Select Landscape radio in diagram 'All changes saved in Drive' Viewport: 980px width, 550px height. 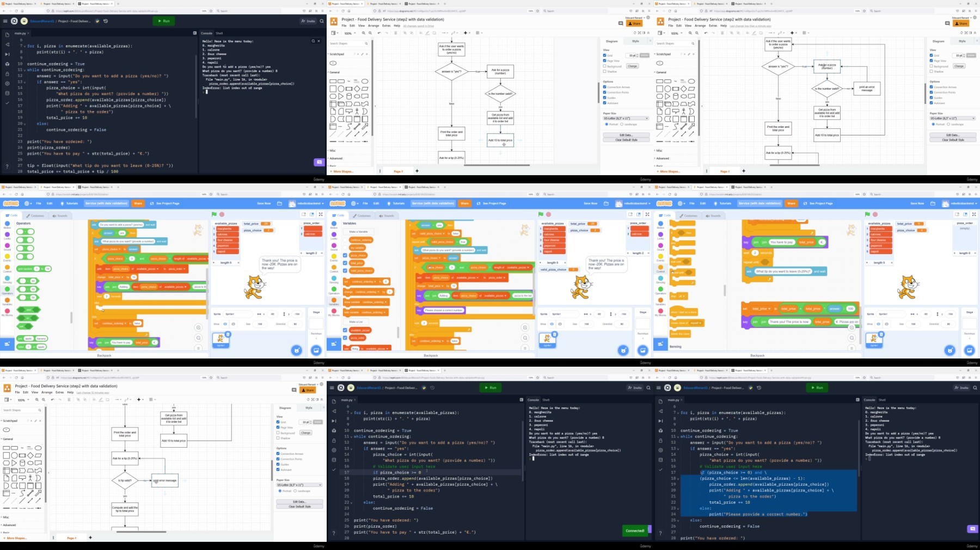(622, 124)
